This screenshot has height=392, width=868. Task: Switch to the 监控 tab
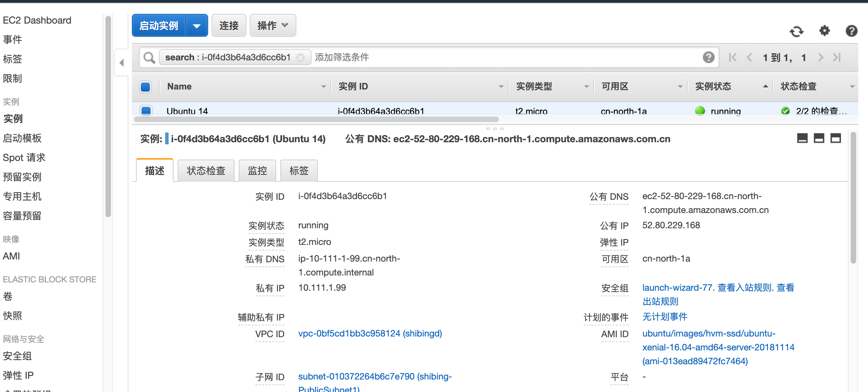(x=257, y=171)
